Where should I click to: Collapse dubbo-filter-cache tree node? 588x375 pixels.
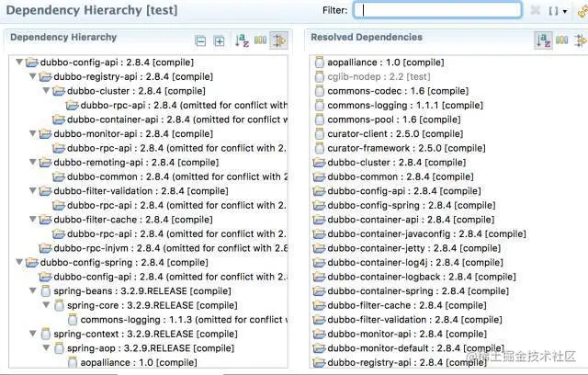click(33, 219)
